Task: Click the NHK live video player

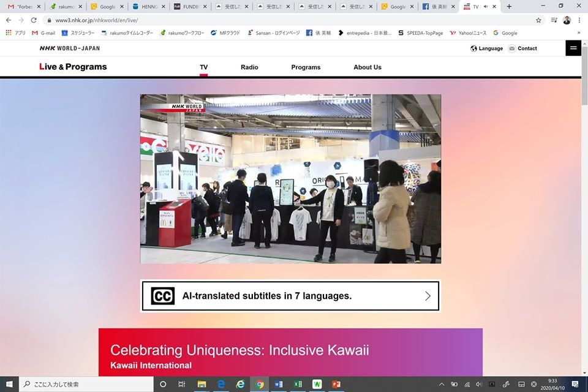Action: coord(290,179)
